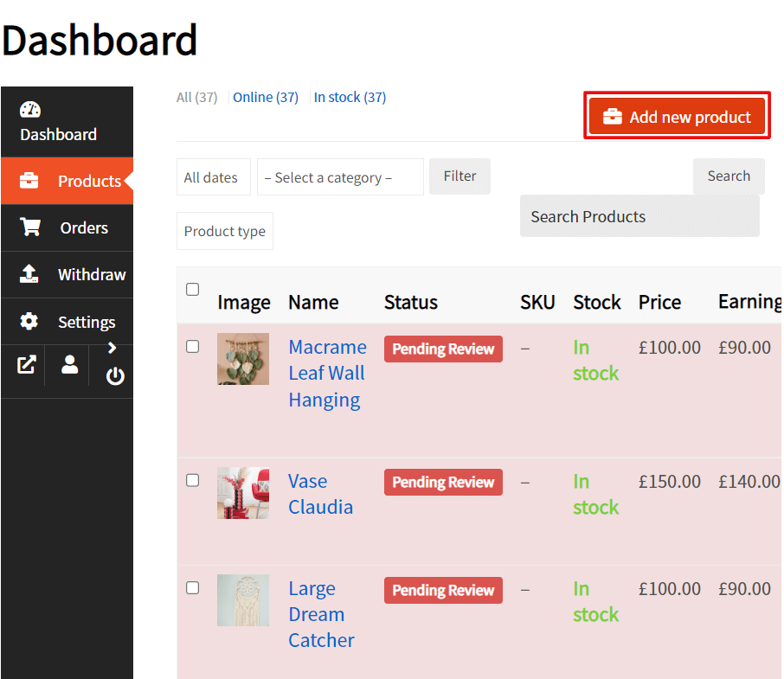This screenshot has height=679, width=784.
Task: Click briefcase icon in Add new product
Action: click(612, 117)
